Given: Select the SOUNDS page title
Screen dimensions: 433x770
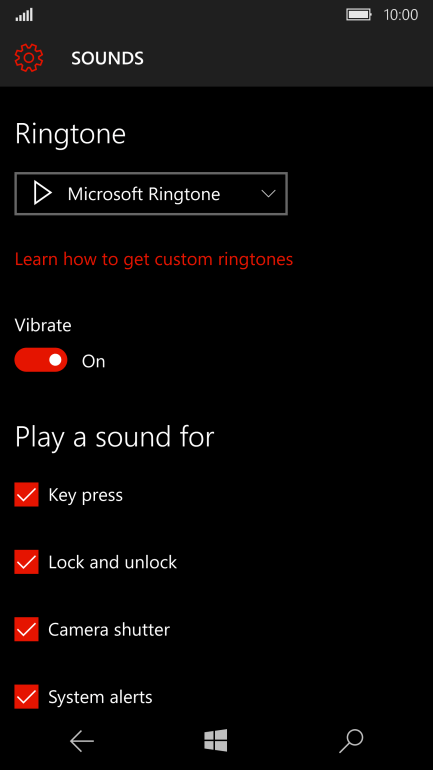Looking at the screenshot, I should coord(108,58).
